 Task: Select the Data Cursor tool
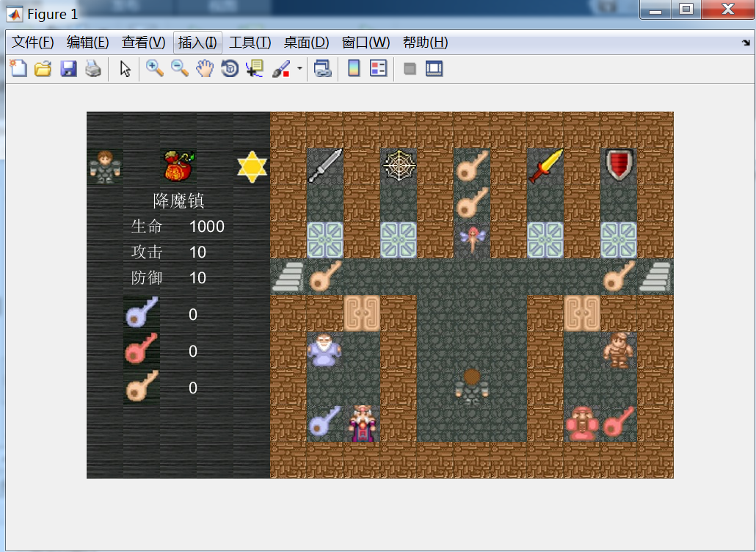[x=255, y=68]
